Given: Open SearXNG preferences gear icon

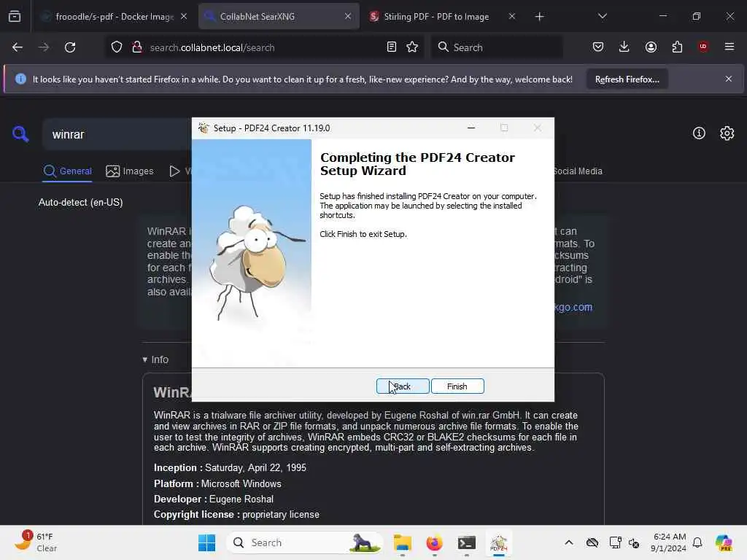Looking at the screenshot, I should 727,133.
